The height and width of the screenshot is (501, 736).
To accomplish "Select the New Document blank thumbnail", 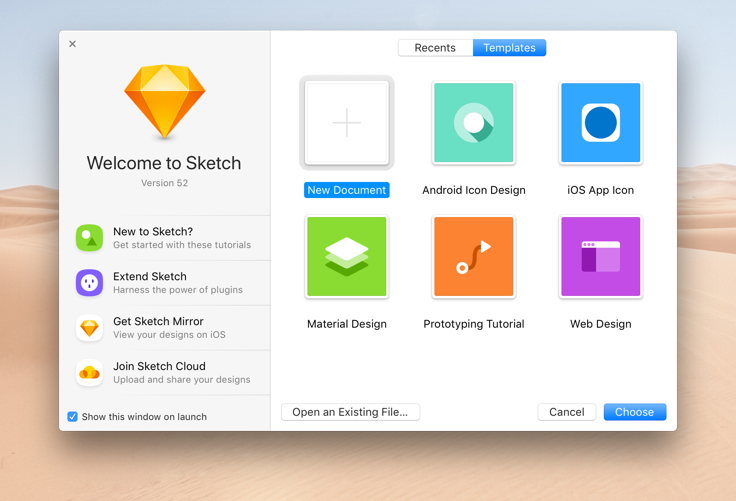I will point(347,123).
